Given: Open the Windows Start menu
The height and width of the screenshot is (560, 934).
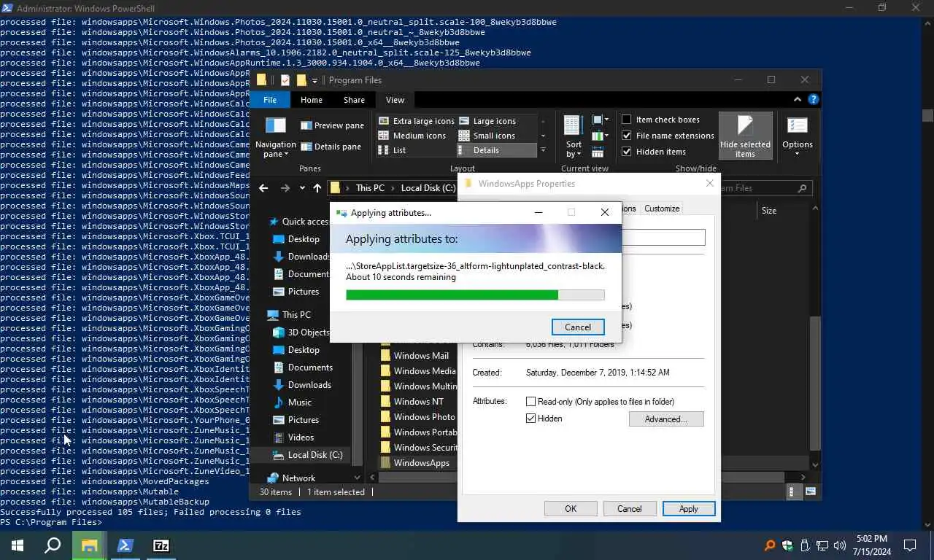Looking at the screenshot, I should point(18,545).
